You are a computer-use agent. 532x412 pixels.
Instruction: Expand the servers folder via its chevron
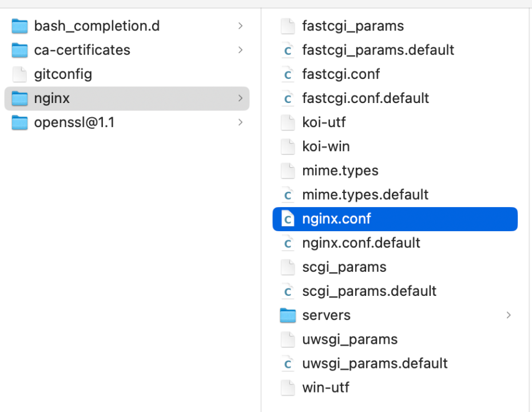coord(509,315)
